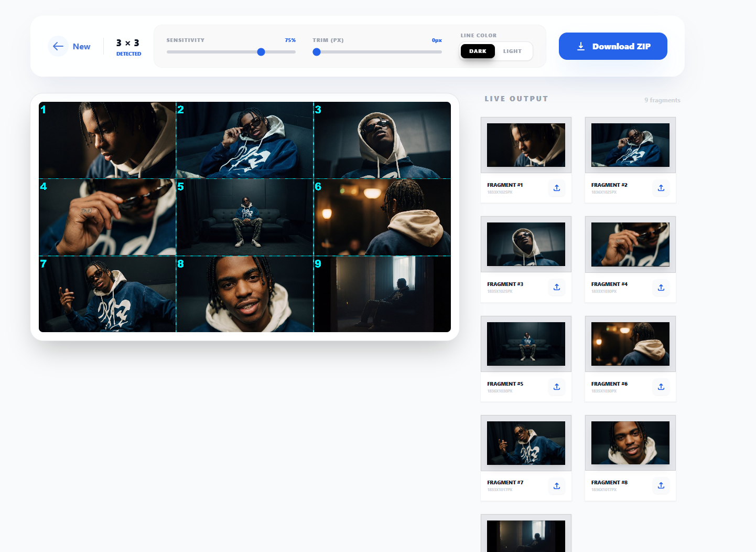Screen dimensions: 756x552
Task: Click the 75% sensitivity value
Action: pos(290,40)
